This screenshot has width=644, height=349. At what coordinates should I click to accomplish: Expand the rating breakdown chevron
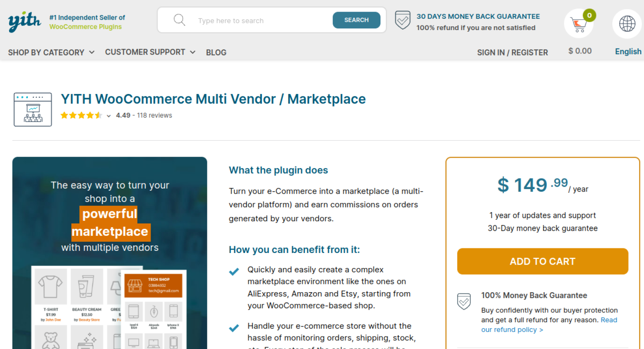[x=108, y=116]
